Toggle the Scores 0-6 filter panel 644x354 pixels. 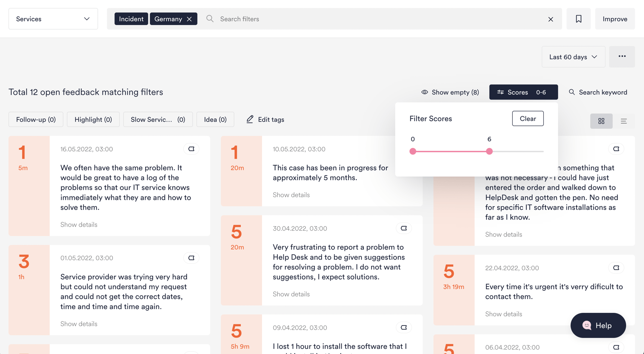(x=523, y=92)
